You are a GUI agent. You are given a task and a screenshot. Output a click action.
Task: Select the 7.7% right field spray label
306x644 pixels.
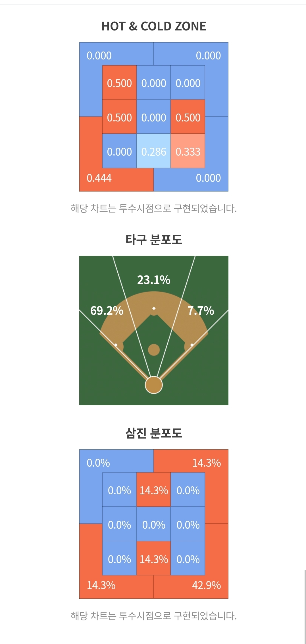click(201, 310)
